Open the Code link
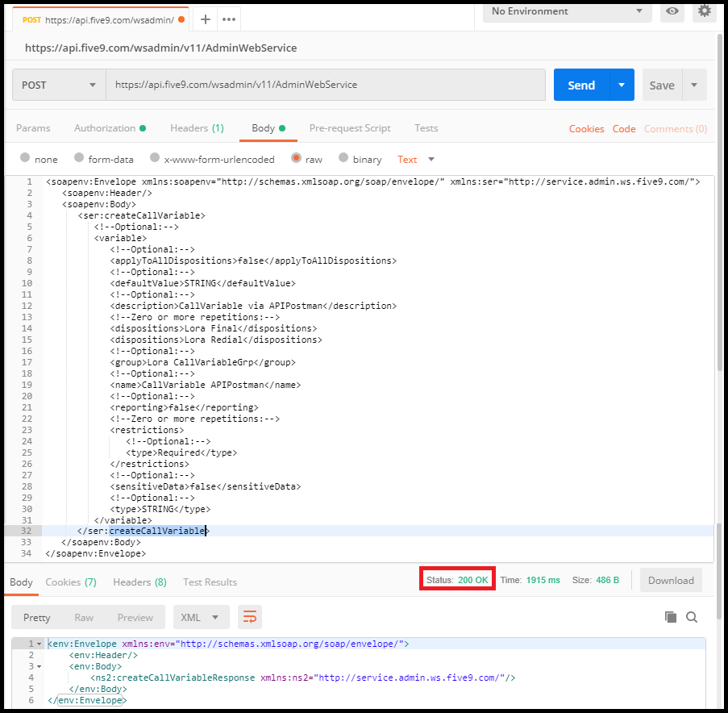The width and height of the screenshot is (728, 713). pyautogui.click(x=624, y=129)
